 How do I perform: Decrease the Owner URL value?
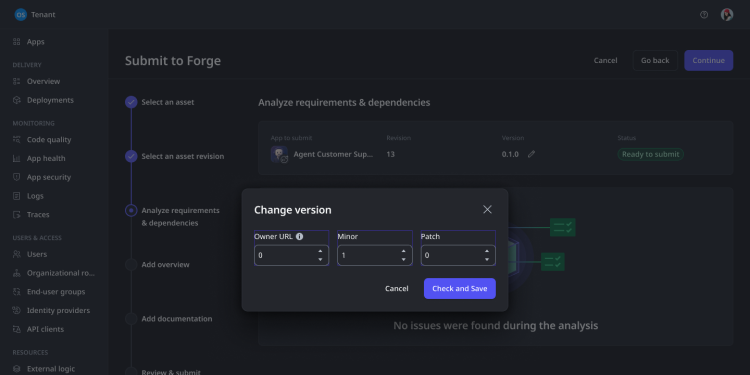[x=320, y=259]
